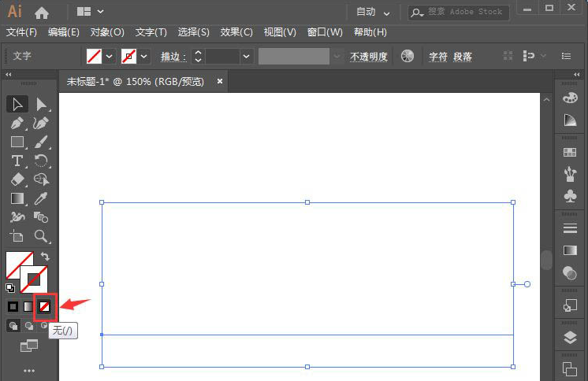
Task: Reset to default fill and stroke
Action: pos(10,287)
